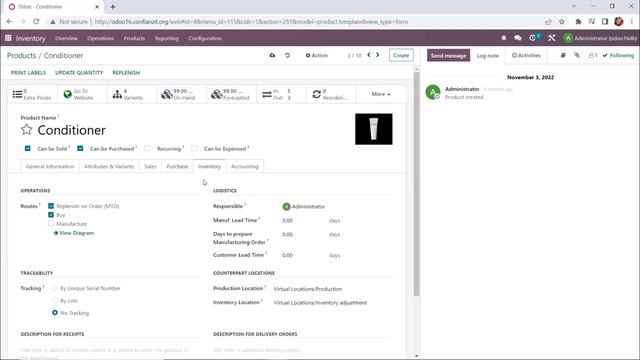Open the Reporting menu in navbar
The image size is (640, 360).
[x=167, y=38]
